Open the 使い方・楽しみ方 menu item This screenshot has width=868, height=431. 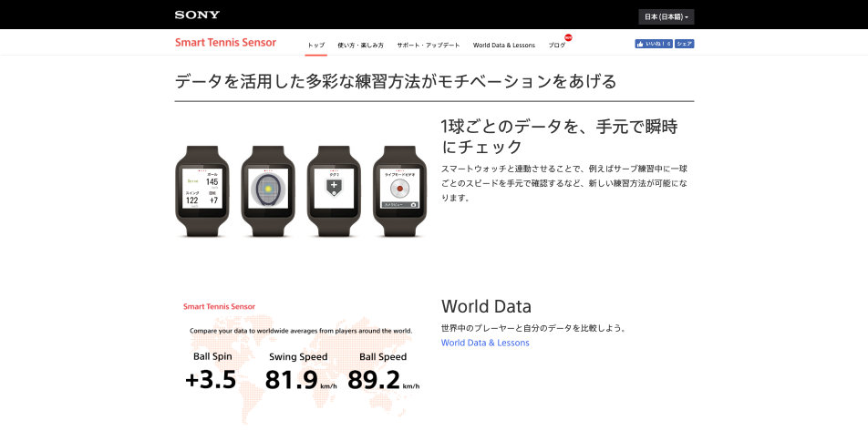coord(360,46)
